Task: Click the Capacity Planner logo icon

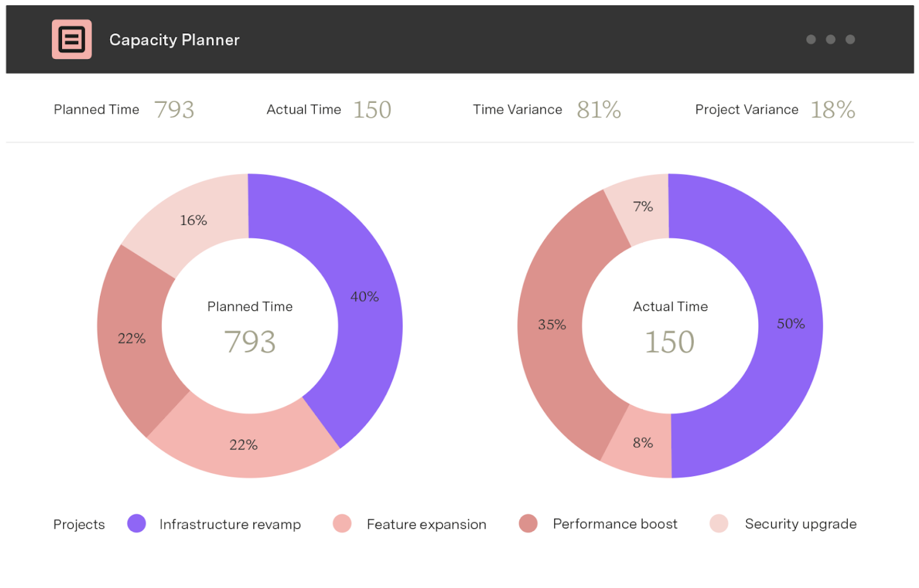Action: (x=72, y=40)
